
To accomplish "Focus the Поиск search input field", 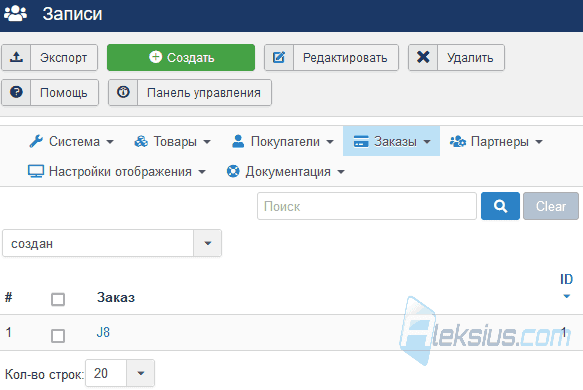I will (367, 206).
